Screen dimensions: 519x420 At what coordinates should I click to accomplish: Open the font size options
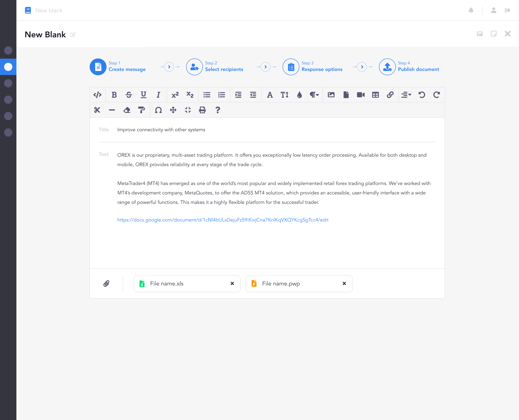[x=285, y=95]
